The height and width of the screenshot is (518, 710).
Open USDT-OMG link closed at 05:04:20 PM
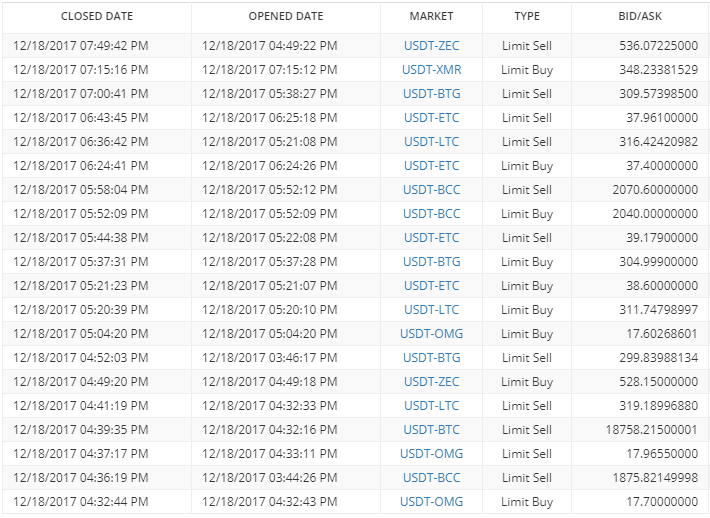(432, 334)
